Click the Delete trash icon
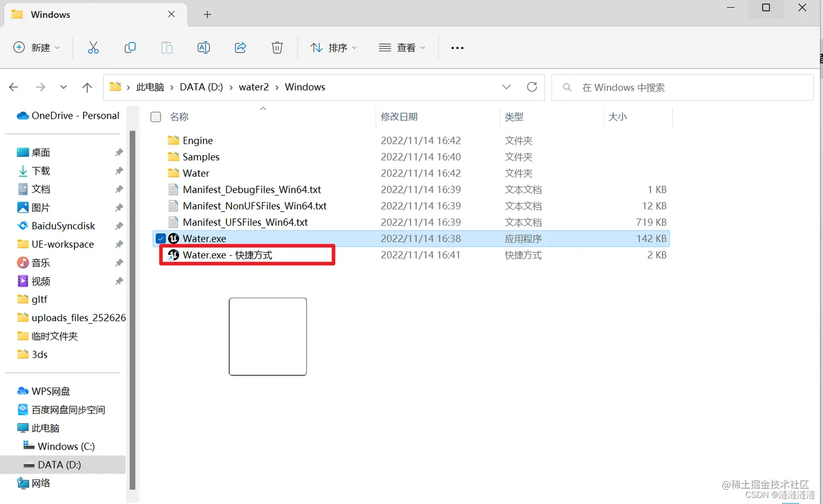823x504 pixels. point(277,47)
